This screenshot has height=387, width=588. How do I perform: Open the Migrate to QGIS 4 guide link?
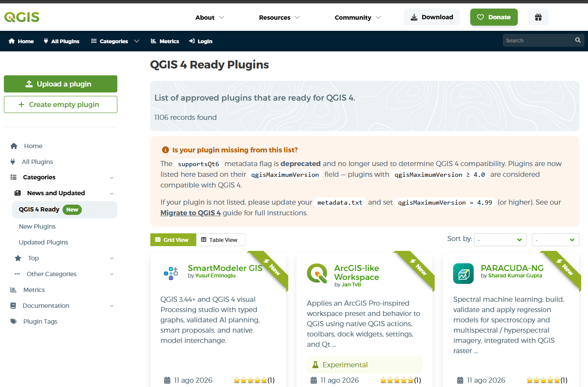pos(191,213)
